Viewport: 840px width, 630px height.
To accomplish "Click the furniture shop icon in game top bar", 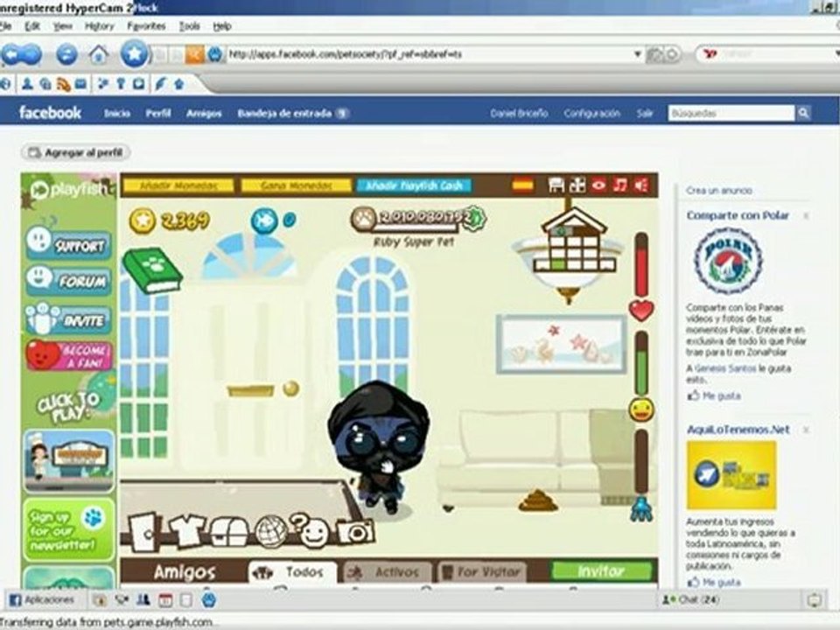I will pos(557,185).
